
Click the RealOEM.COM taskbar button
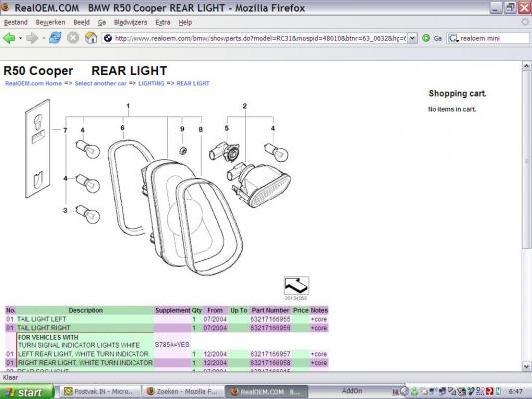coord(267,392)
